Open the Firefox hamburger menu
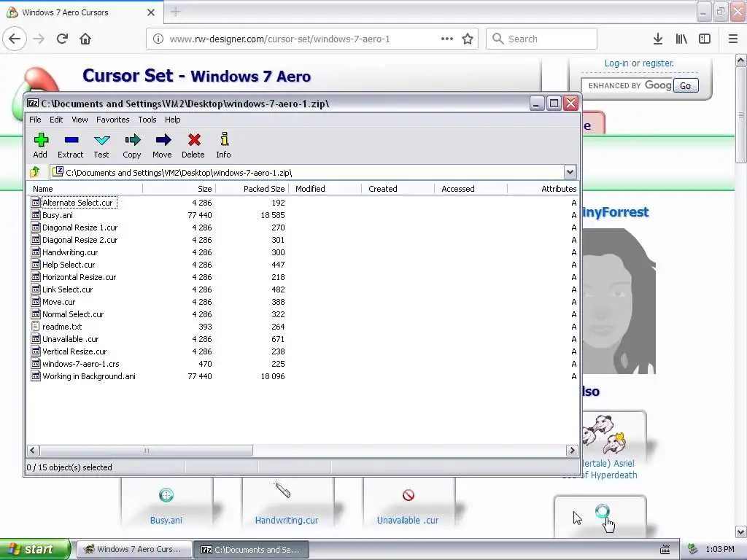747x560 pixels. [x=733, y=39]
